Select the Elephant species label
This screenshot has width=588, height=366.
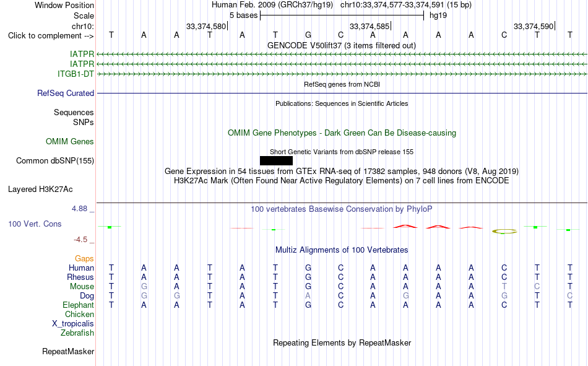pos(79,305)
